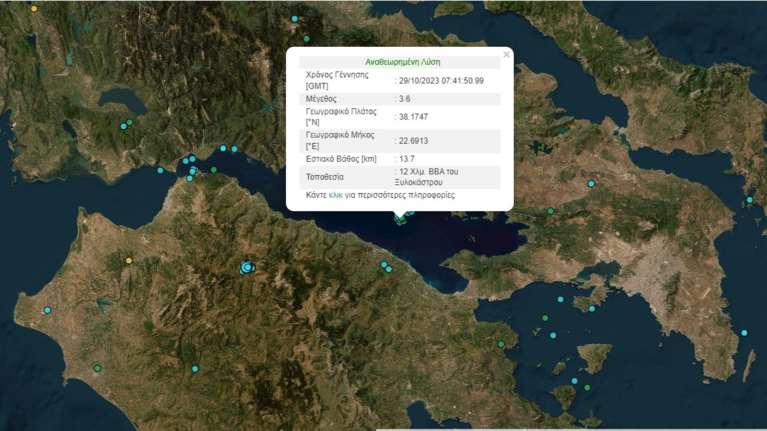
Task: Select the cyan marker on the far western coast
Action: (x=47, y=310)
